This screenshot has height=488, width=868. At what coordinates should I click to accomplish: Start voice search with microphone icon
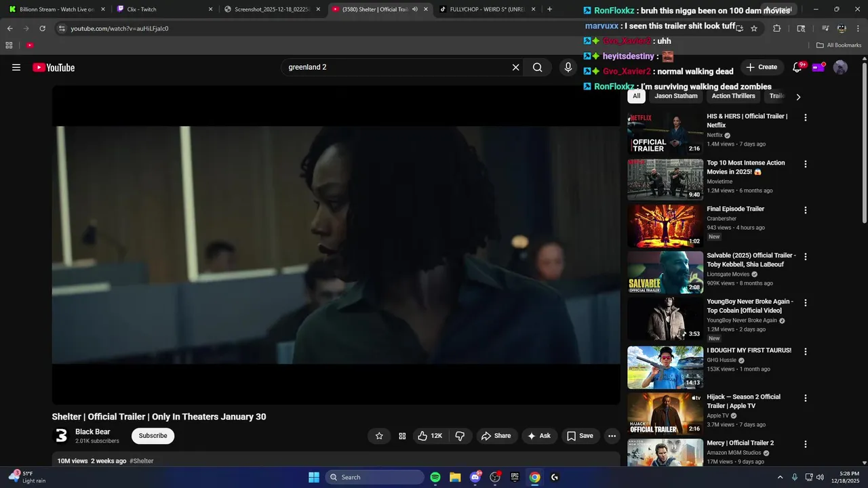(568, 67)
